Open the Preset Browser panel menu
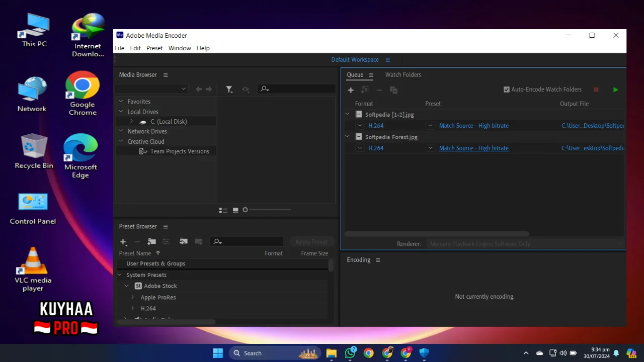Image resolution: width=644 pixels, height=362 pixels. pyautogui.click(x=166, y=227)
